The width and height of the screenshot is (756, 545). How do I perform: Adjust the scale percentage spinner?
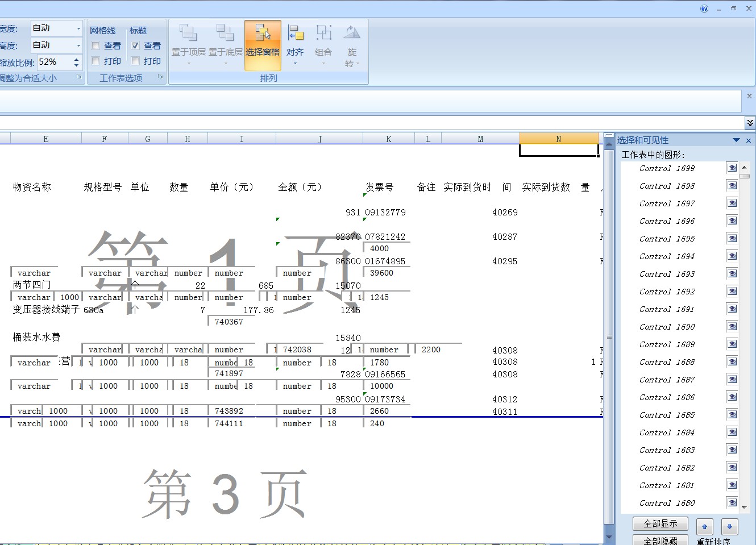[77, 62]
